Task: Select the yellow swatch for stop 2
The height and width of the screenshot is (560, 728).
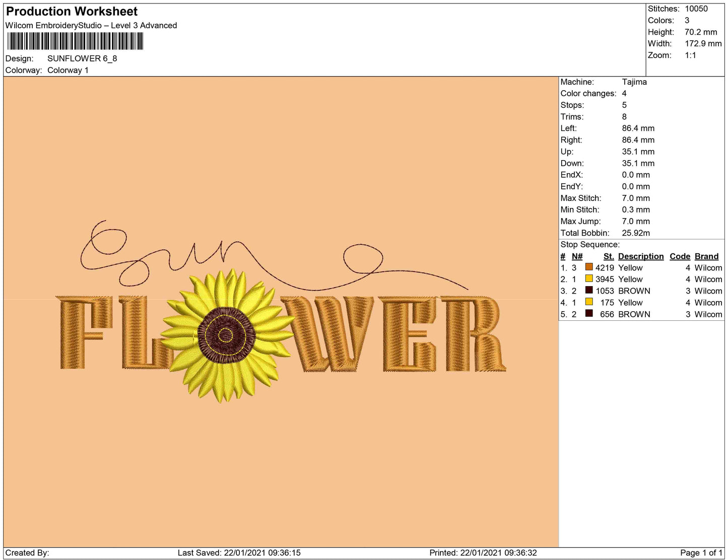Action: pyautogui.click(x=588, y=278)
